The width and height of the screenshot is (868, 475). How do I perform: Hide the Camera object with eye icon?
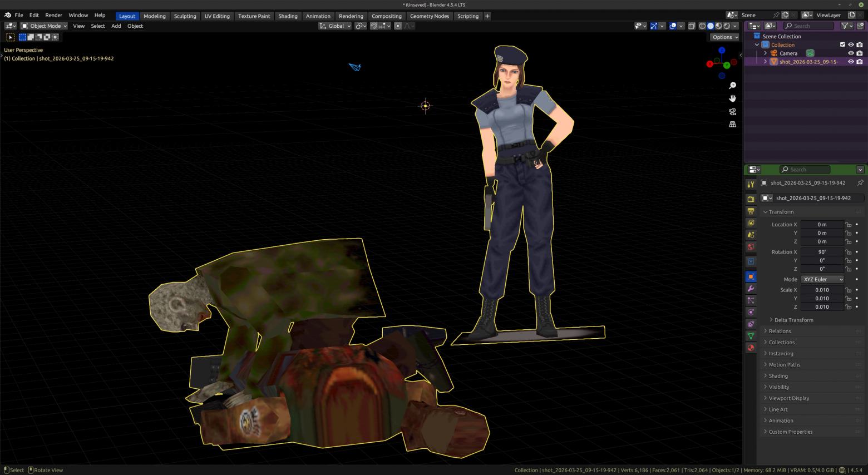[x=851, y=53]
